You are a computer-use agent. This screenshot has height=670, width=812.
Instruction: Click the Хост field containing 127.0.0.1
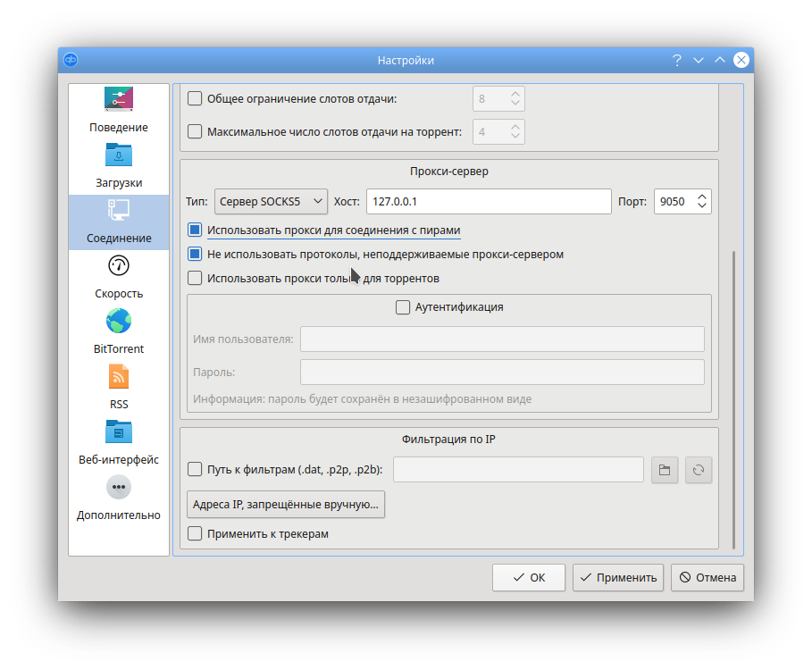coord(489,201)
